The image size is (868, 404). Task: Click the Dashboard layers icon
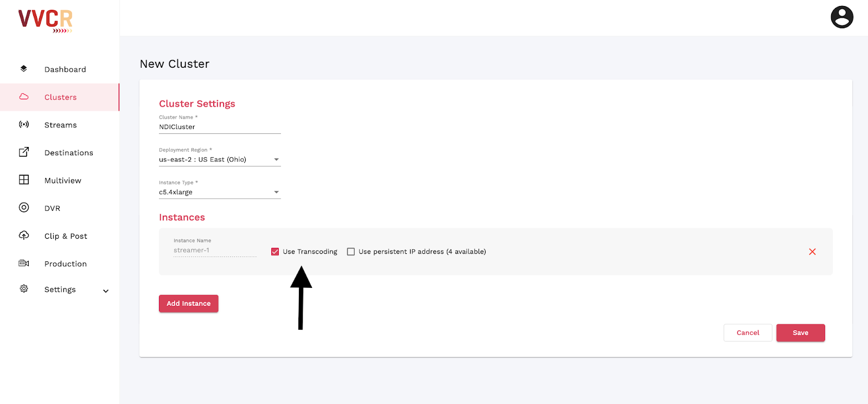24,69
